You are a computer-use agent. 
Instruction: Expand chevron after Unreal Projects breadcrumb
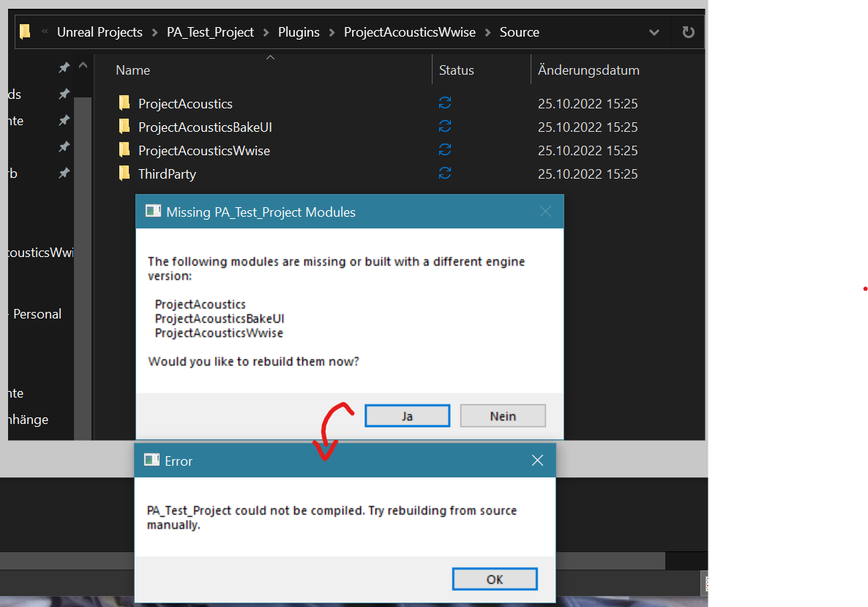155,33
